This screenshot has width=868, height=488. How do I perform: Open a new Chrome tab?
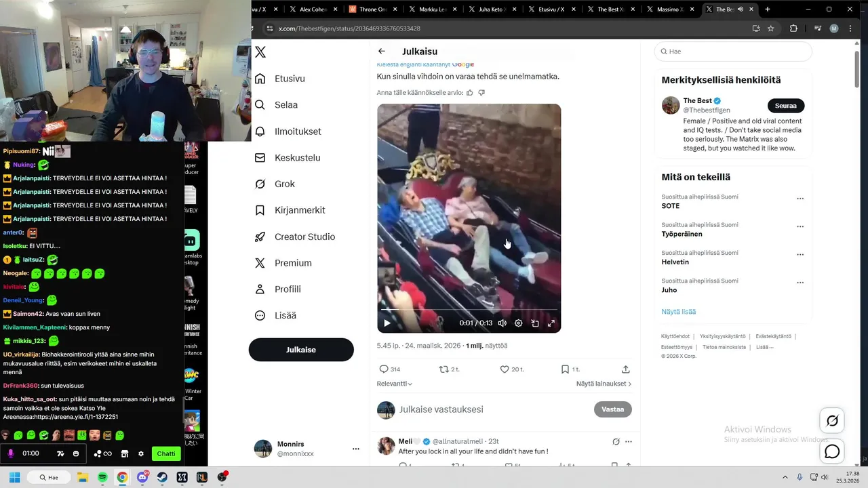point(768,9)
